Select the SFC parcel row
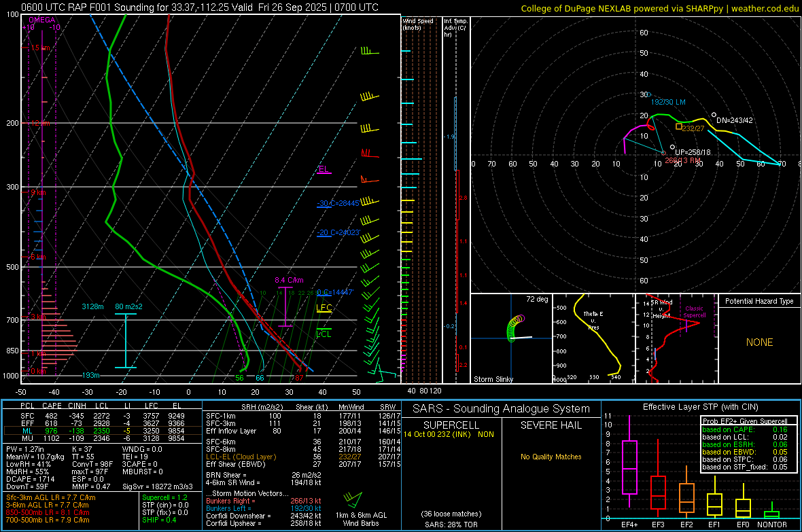Viewport: 802px width, 532px height. click(x=103, y=416)
